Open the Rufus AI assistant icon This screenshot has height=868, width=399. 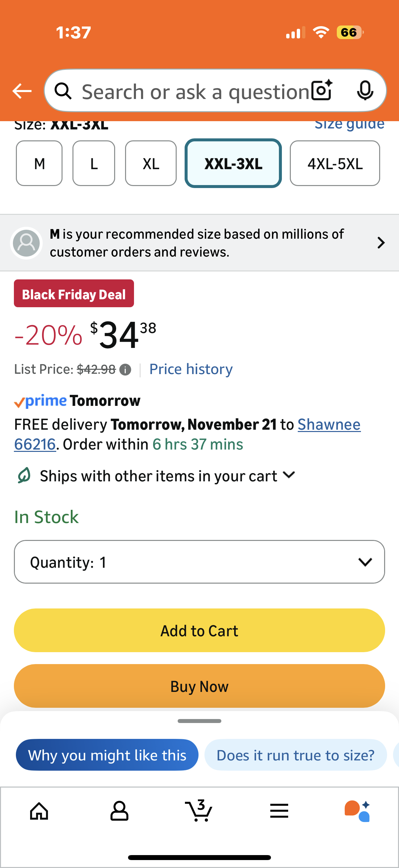point(358,811)
